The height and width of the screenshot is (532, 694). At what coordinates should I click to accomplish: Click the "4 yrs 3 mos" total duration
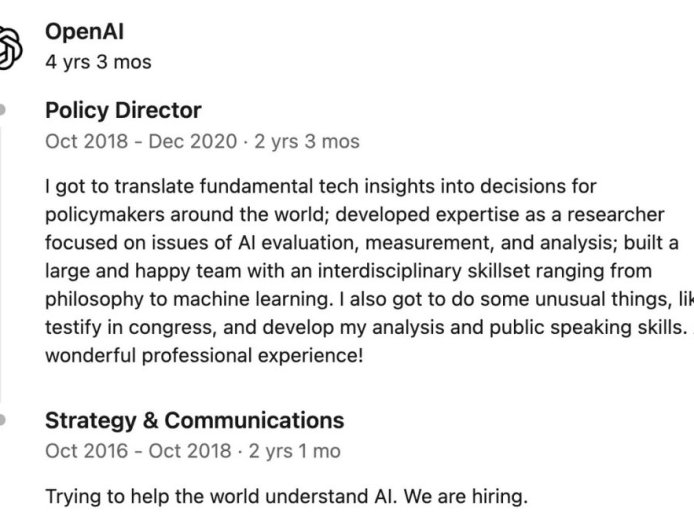point(98,62)
